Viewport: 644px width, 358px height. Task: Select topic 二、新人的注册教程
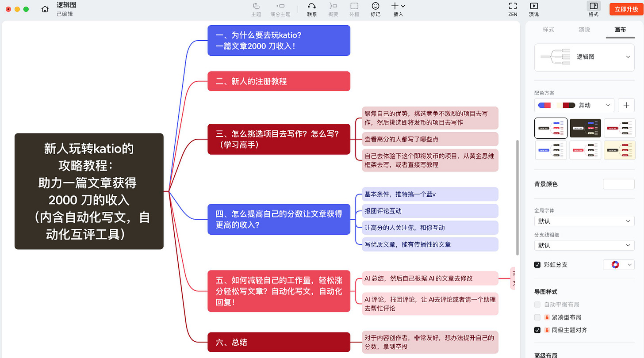279,81
